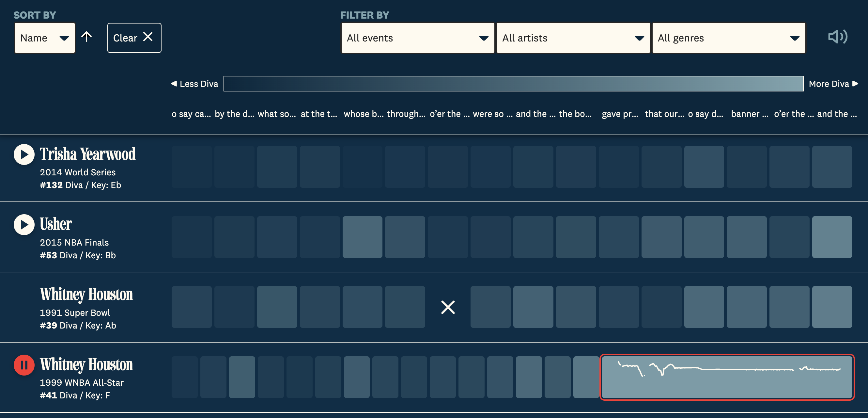Image resolution: width=868 pixels, height=418 pixels.
Task: Click the More Diva right arrow
Action: (855, 84)
